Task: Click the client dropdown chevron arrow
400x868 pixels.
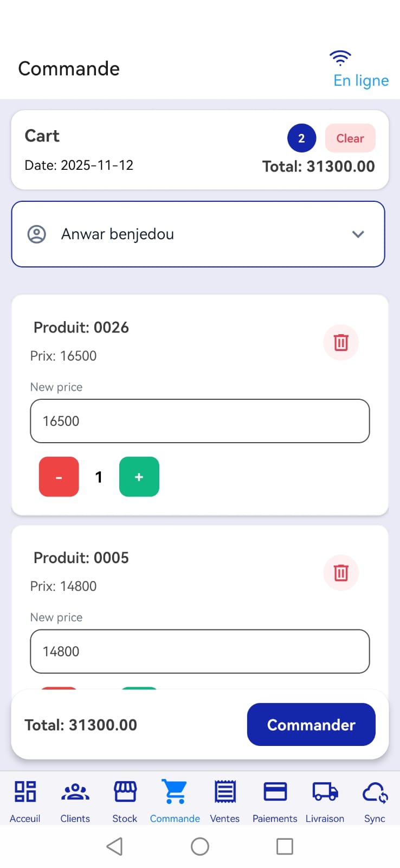Action: tap(358, 234)
